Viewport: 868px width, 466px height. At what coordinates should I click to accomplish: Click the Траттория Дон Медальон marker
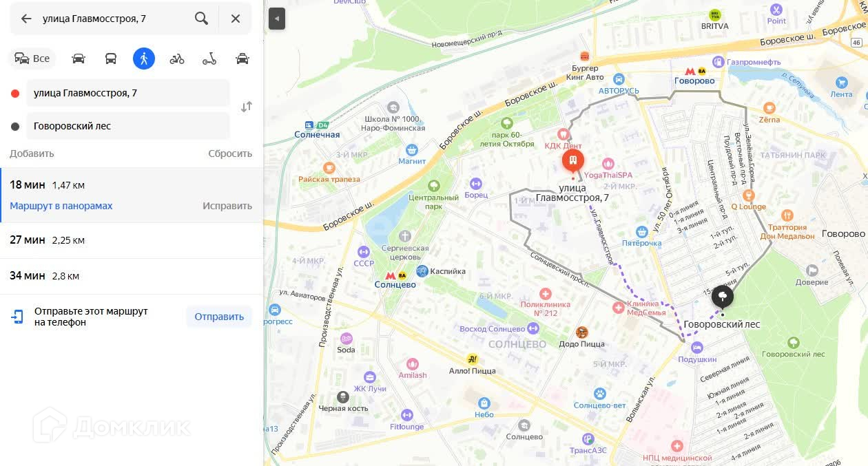[x=787, y=215]
